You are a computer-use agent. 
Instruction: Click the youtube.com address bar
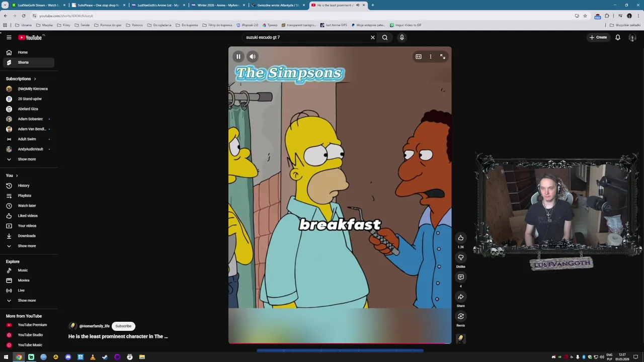point(302,16)
